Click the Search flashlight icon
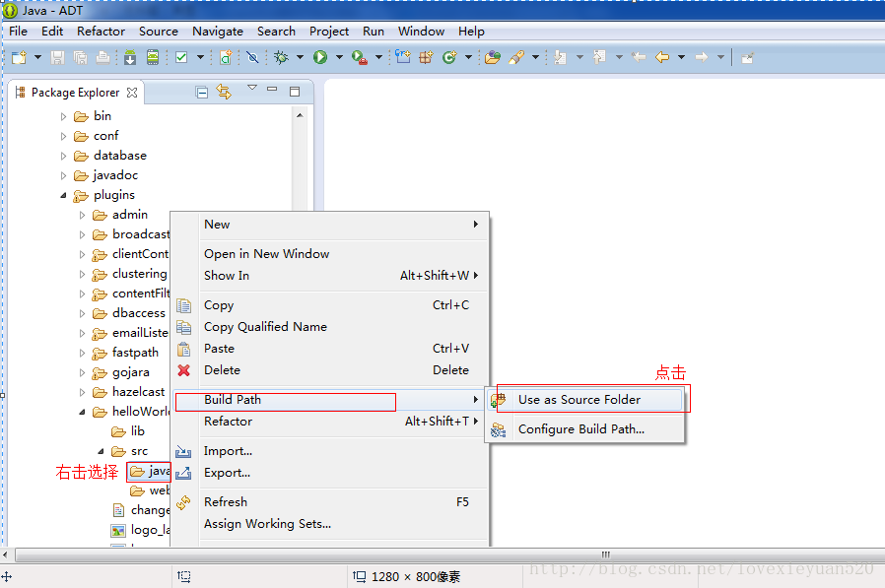 click(516, 57)
